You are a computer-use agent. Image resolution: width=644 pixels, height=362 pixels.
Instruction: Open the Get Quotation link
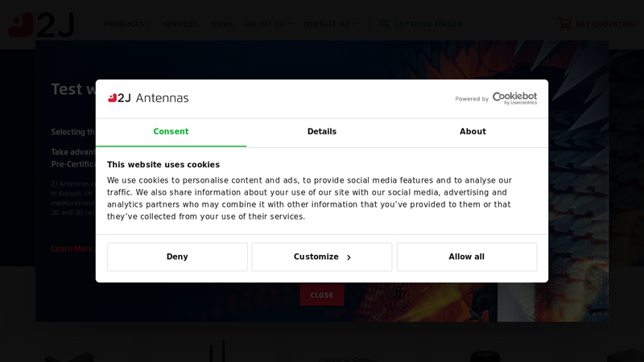pos(605,24)
